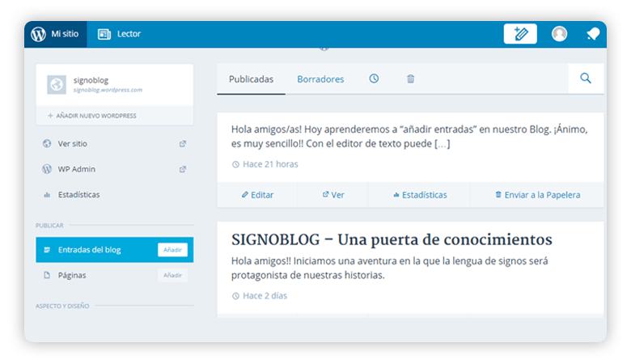
Task: Open Lector in top bar
Action: 119,34
